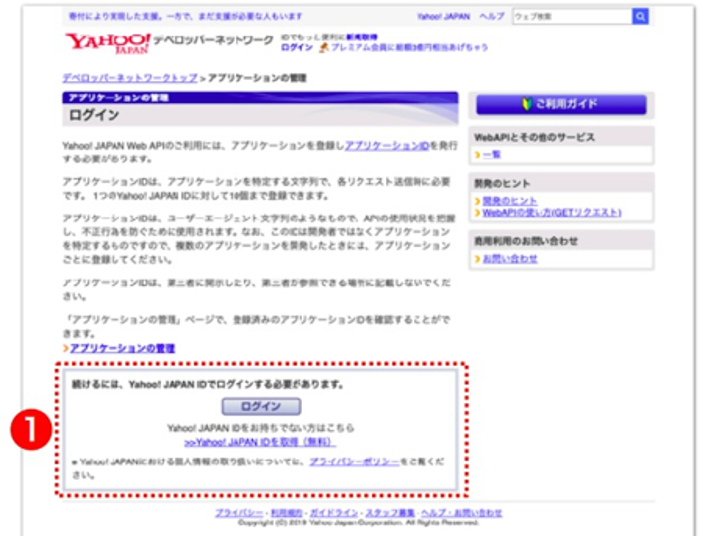
Task: Open the アプリケーションID link in text
Action: click(387, 145)
